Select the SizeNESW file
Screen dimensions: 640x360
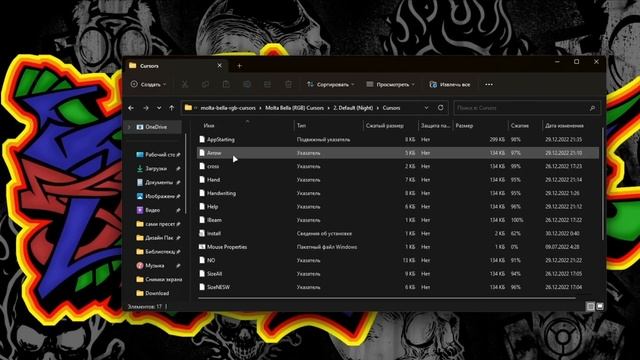click(218, 287)
